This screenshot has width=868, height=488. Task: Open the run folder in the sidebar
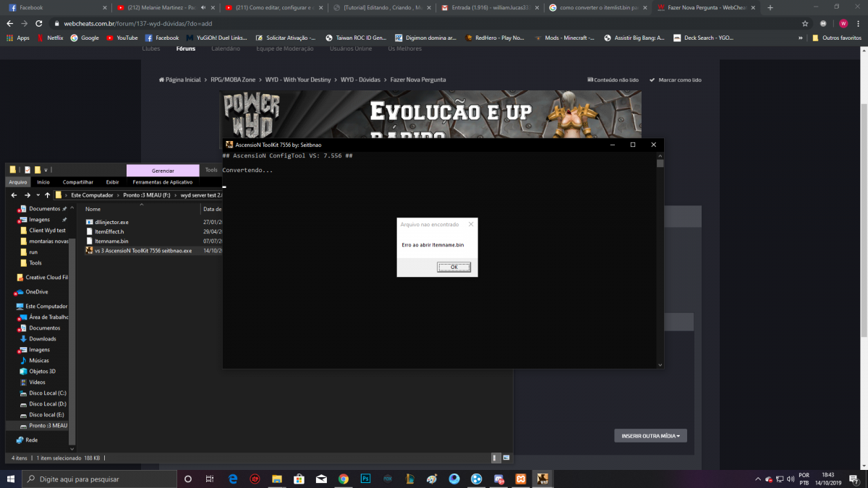tap(33, 252)
